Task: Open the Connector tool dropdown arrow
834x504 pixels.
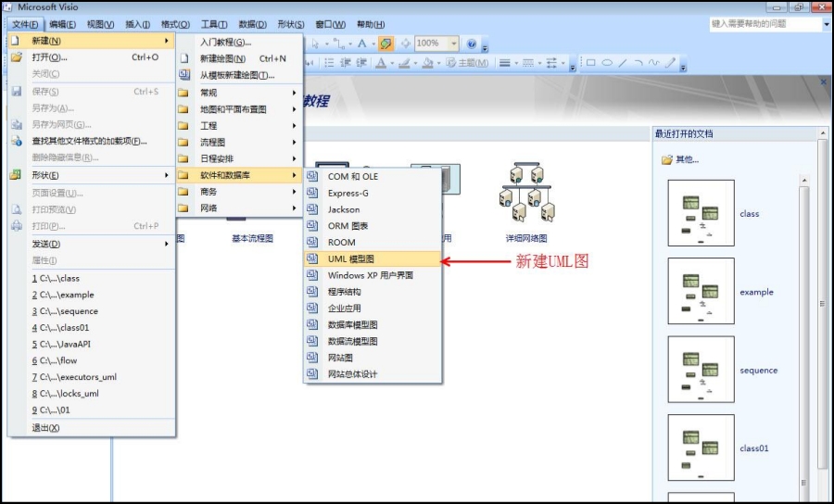Action: pos(350,44)
